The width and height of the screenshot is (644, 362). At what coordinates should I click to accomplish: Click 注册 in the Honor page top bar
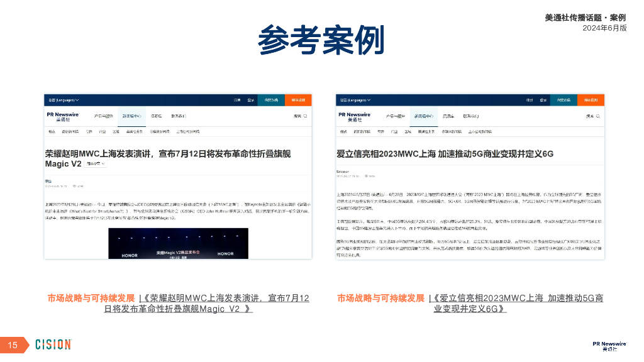pyautogui.click(x=237, y=100)
